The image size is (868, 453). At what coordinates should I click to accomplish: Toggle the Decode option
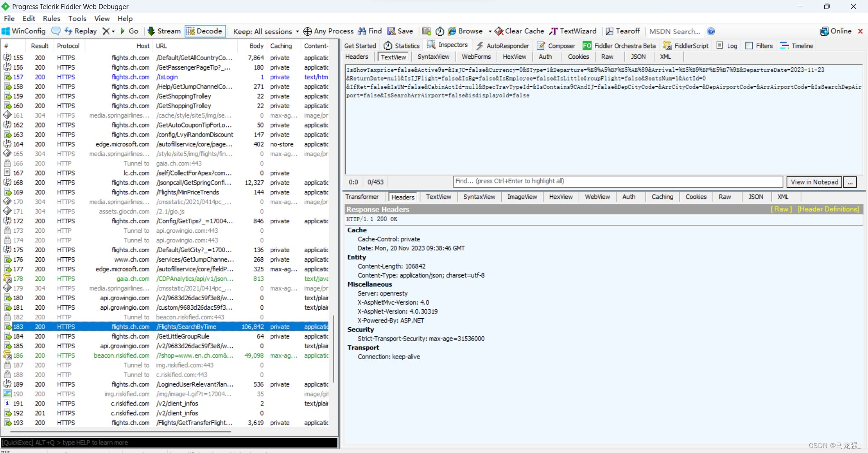(x=205, y=31)
